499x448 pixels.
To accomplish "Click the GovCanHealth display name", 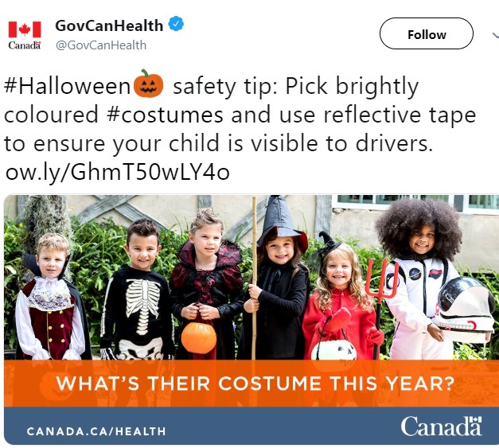I will (x=109, y=25).
